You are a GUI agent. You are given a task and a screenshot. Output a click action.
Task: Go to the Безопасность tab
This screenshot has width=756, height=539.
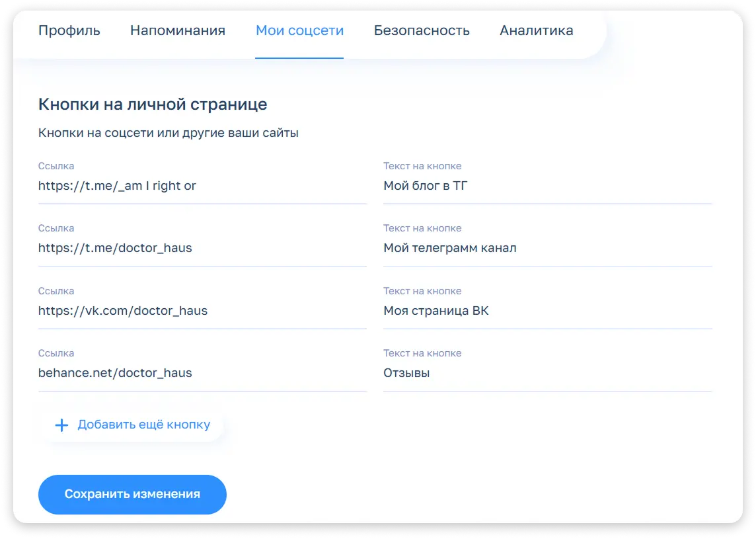(422, 30)
